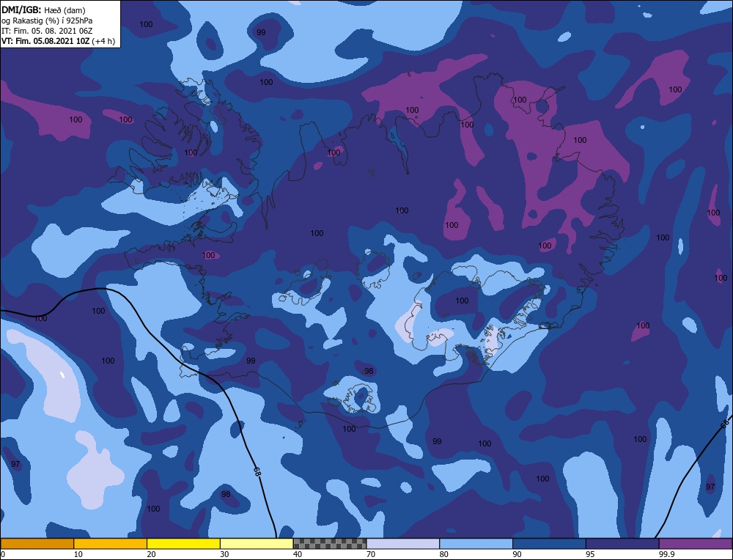The width and height of the screenshot is (733, 560).
Task: Click the dark indigo 95-99.9 legend swatch
Action: 622,544
